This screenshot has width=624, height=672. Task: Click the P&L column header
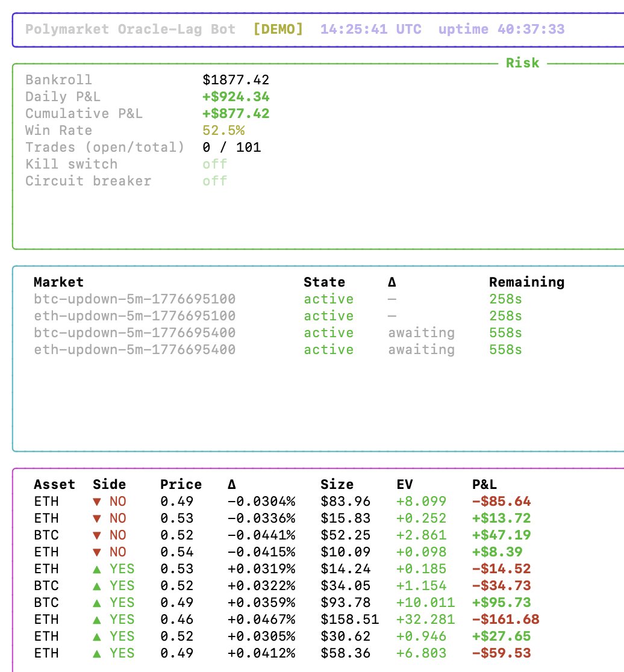[485, 484]
